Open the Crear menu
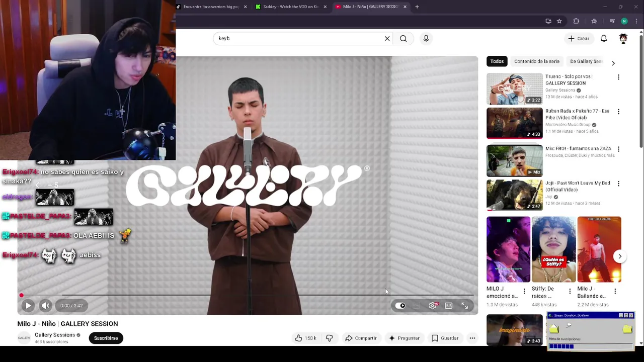This screenshot has height=362, width=644. [x=579, y=38]
